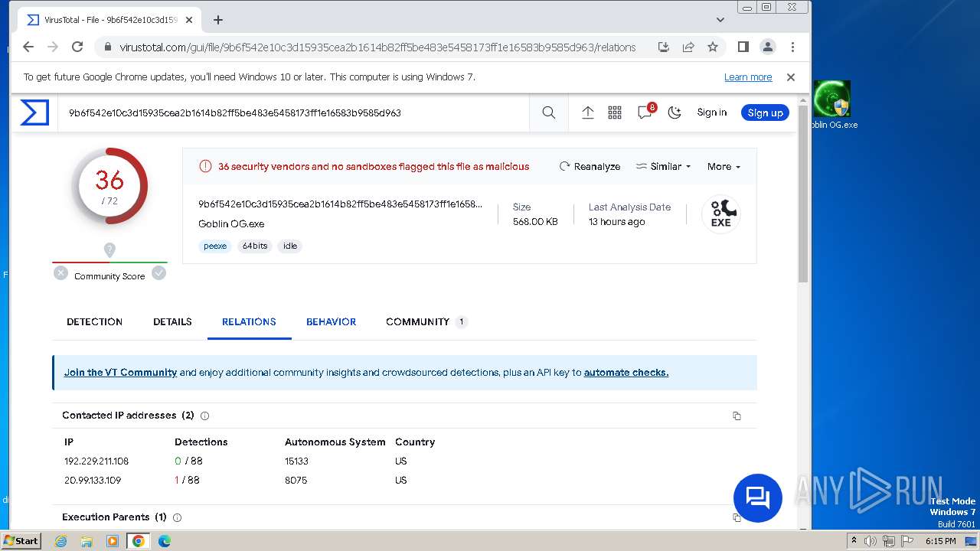The height and width of the screenshot is (551, 980).
Task: Click the install/download page icon in address bar
Action: [x=664, y=47]
